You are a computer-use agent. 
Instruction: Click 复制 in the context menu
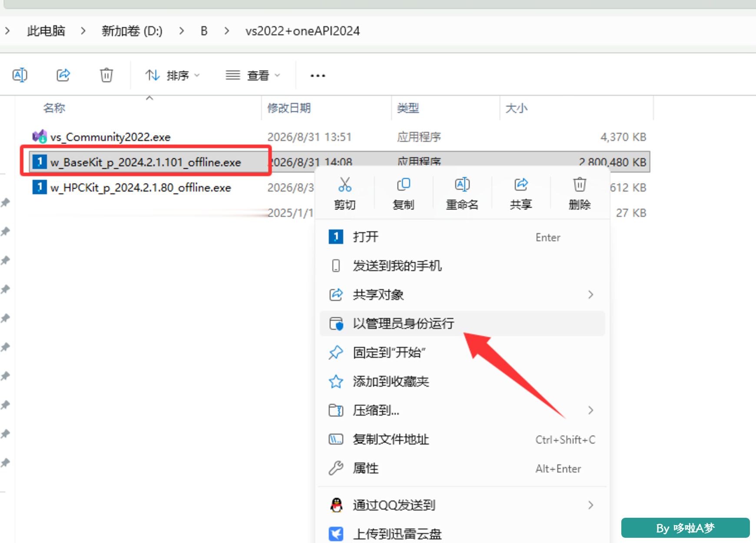[x=404, y=193]
